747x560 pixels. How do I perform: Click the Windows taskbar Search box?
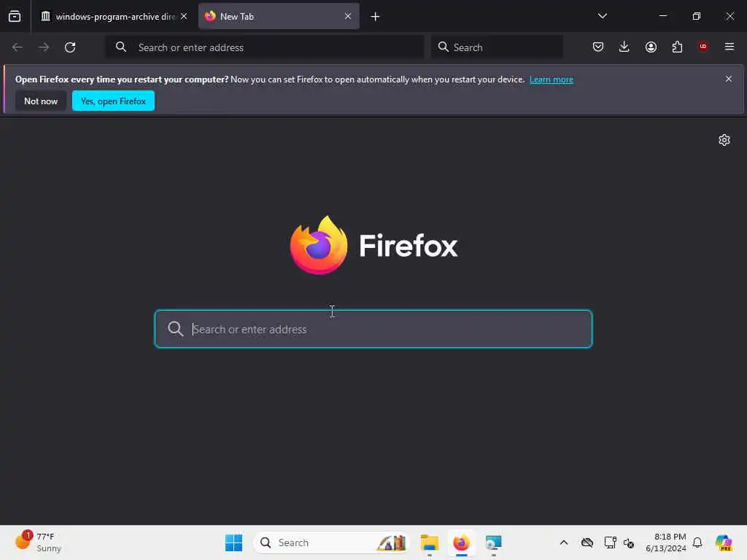333,542
